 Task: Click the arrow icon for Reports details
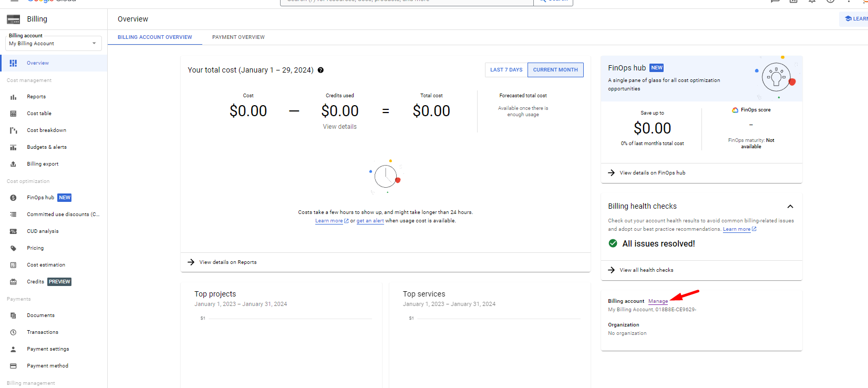[x=191, y=262]
